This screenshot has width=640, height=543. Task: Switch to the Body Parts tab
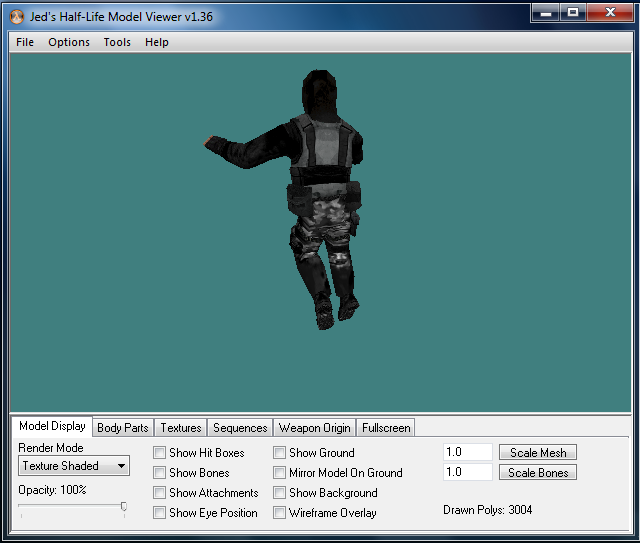tap(123, 428)
